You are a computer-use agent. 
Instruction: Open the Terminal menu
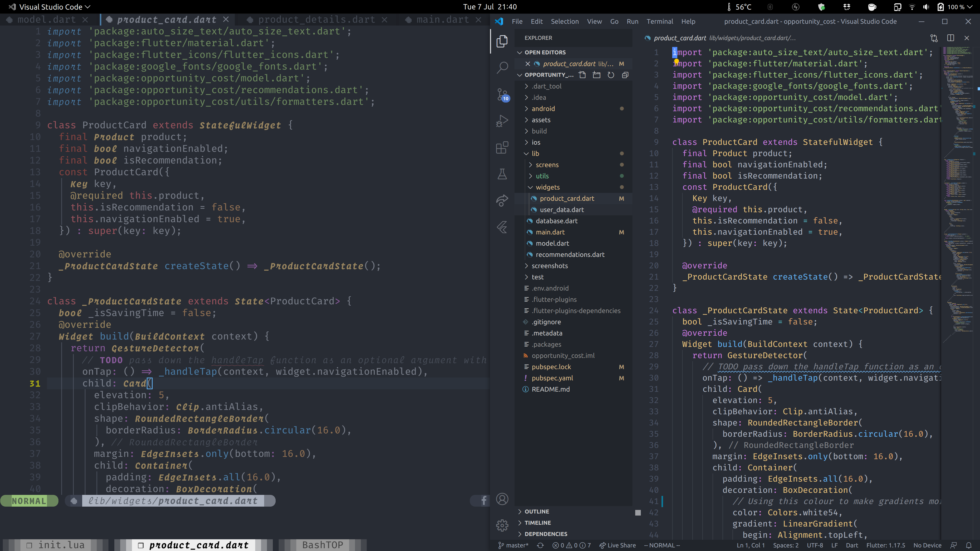[660, 21]
